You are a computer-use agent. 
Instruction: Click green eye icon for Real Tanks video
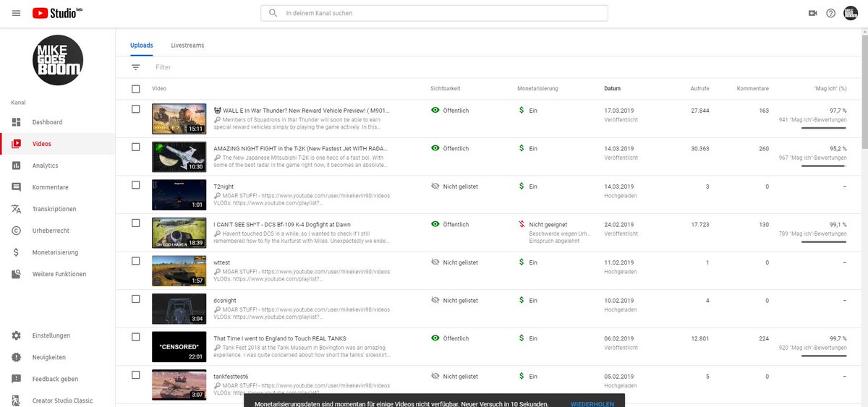(435, 338)
